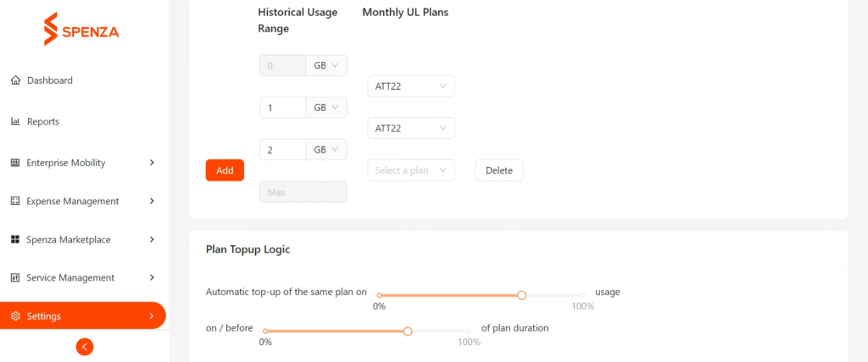
Task: Open the GB unit dropdown beside value 1
Action: click(x=326, y=108)
